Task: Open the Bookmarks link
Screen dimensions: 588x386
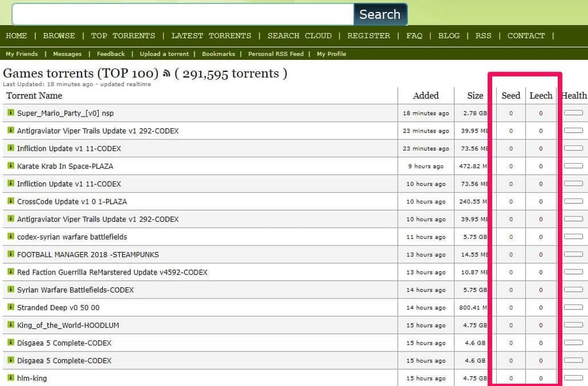Action: pyautogui.click(x=218, y=54)
